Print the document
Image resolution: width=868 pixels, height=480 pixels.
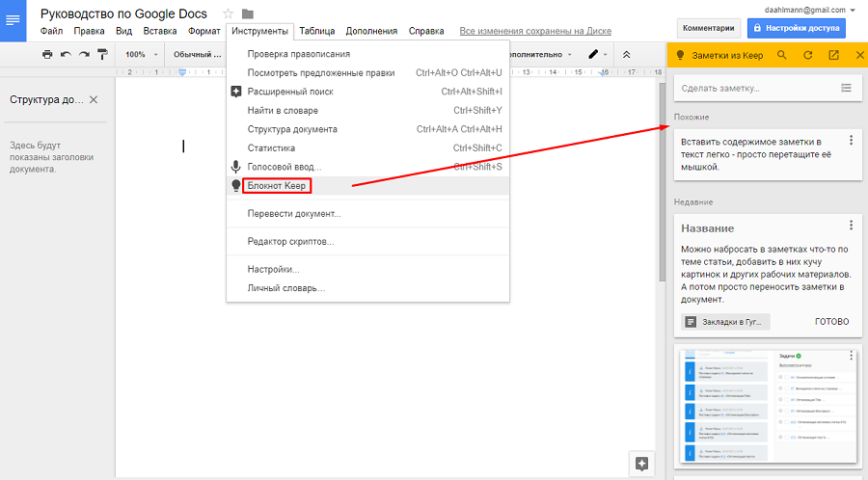click(x=47, y=54)
